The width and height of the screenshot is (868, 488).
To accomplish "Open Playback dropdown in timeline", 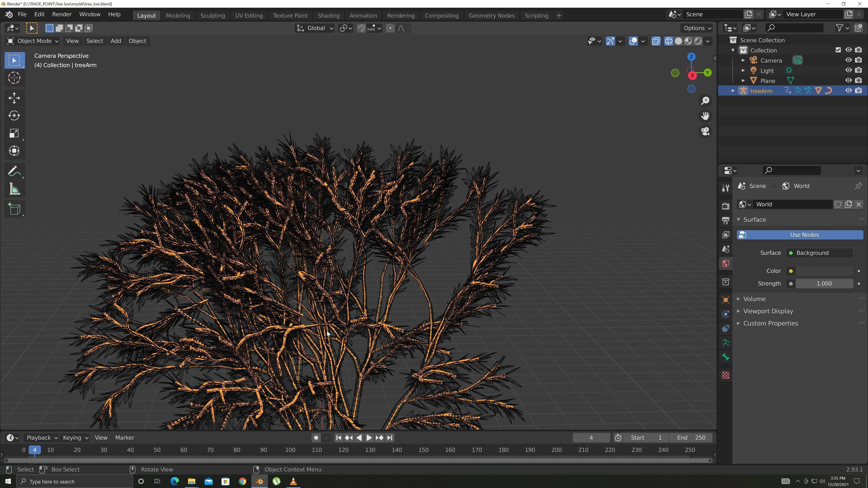I will [x=41, y=438].
